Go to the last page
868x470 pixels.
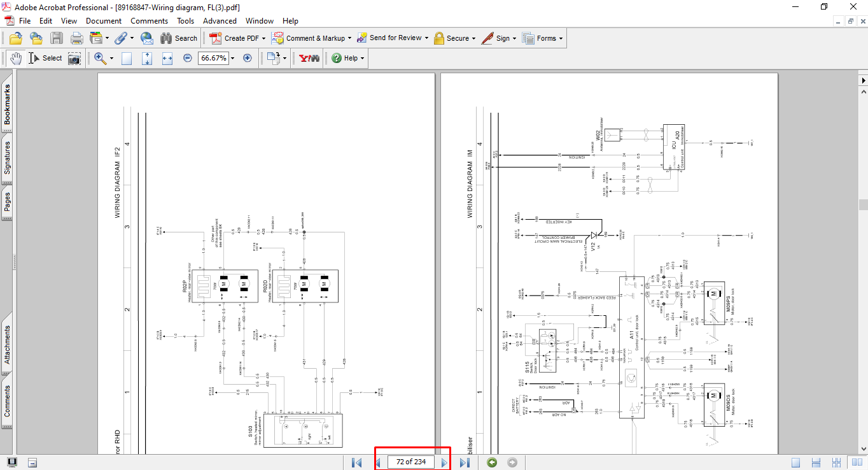tap(465, 462)
